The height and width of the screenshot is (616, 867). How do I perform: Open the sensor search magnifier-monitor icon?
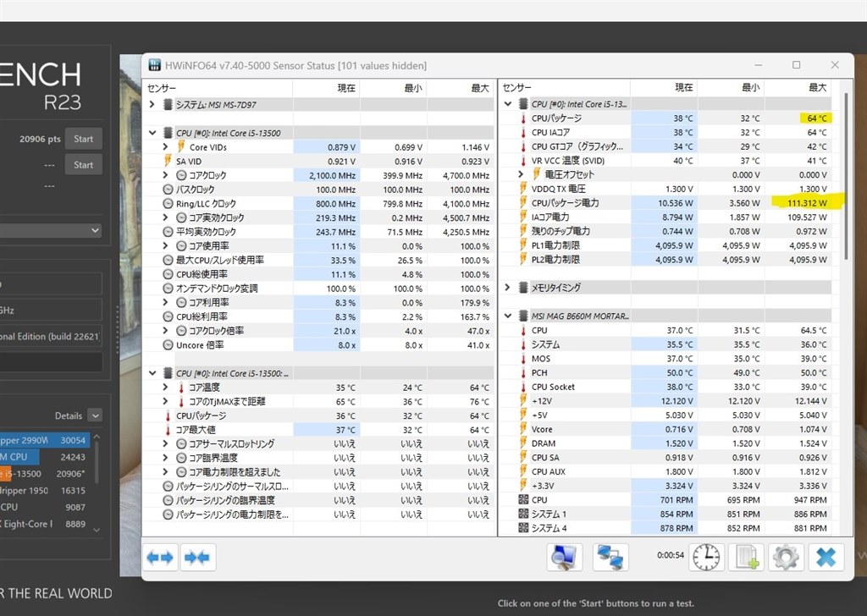click(x=564, y=557)
